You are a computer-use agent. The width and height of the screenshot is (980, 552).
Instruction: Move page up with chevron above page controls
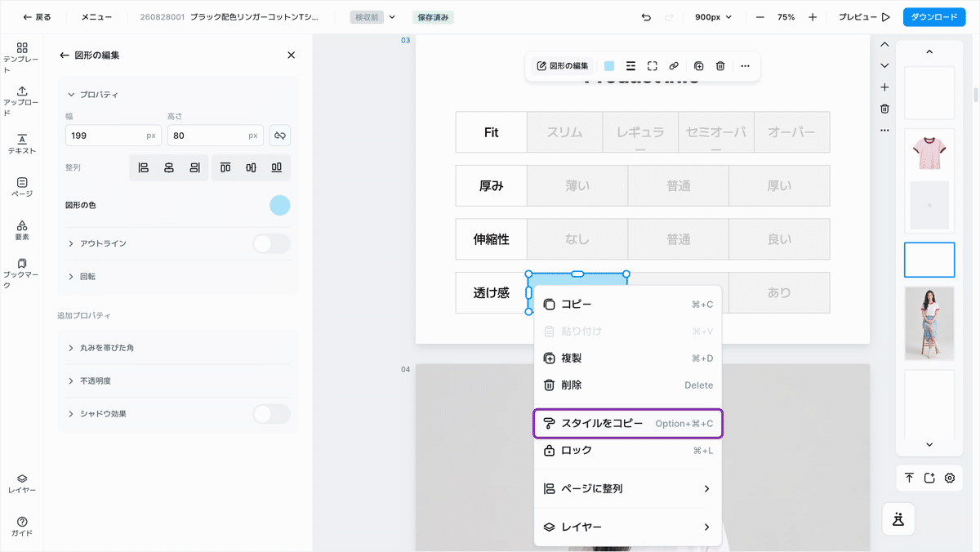(884, 45)
